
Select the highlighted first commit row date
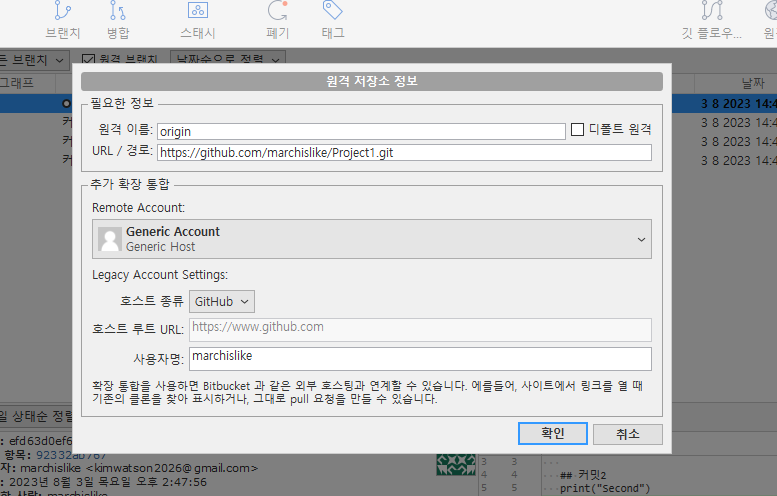pyautogui.click(x=738, y=104)
